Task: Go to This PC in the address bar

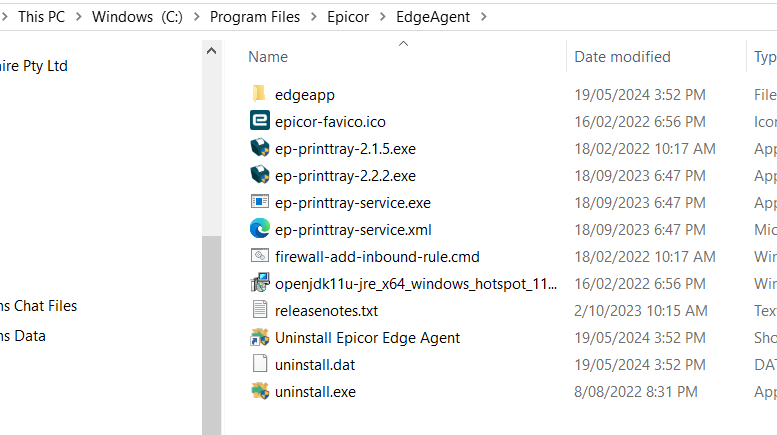Action: (x=42, y=17)
